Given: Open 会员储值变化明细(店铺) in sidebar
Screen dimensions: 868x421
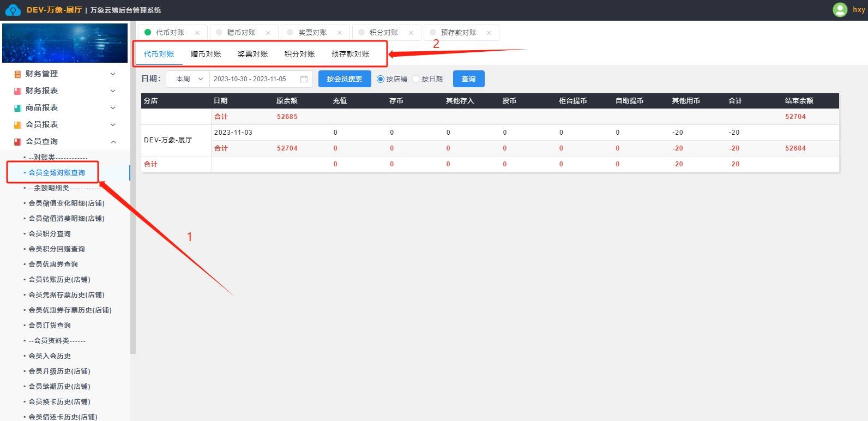Looking at the screenshot, I should click(x=67, y=203).
